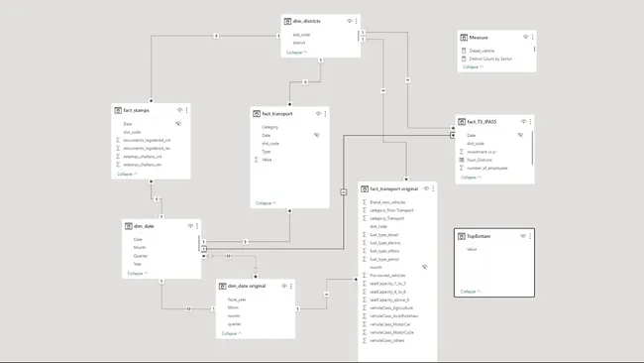Screen dimensions: 644x363
Task: Click the dim_districts table icon
Action: click(287, 21)
